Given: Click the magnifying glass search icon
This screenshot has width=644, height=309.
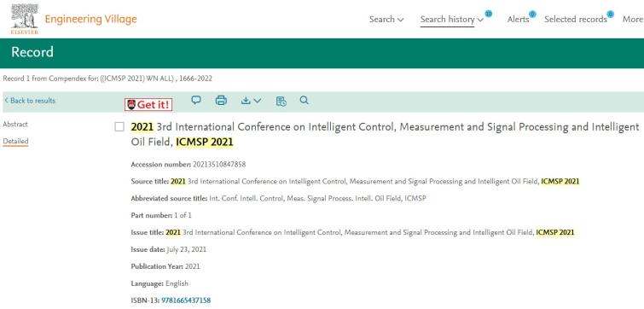Looking at the screenshot, I should pyautogui.click(x=304, y=100).
